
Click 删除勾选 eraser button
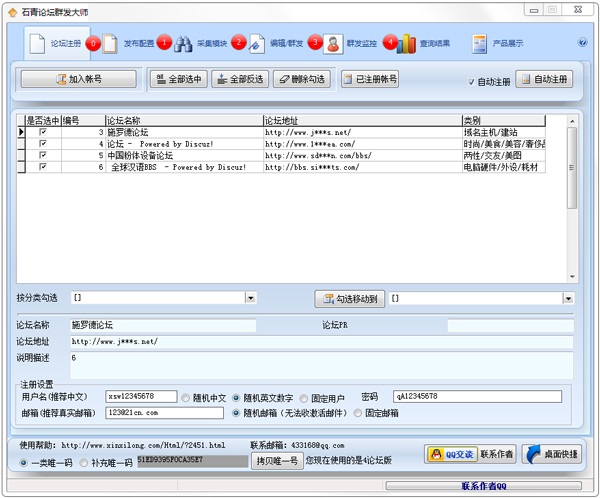[x=302, y=79]
